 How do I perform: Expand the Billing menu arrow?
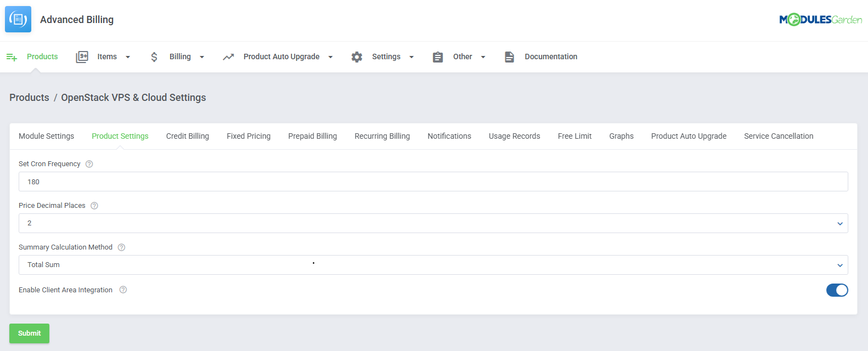[x=202, y=57]
